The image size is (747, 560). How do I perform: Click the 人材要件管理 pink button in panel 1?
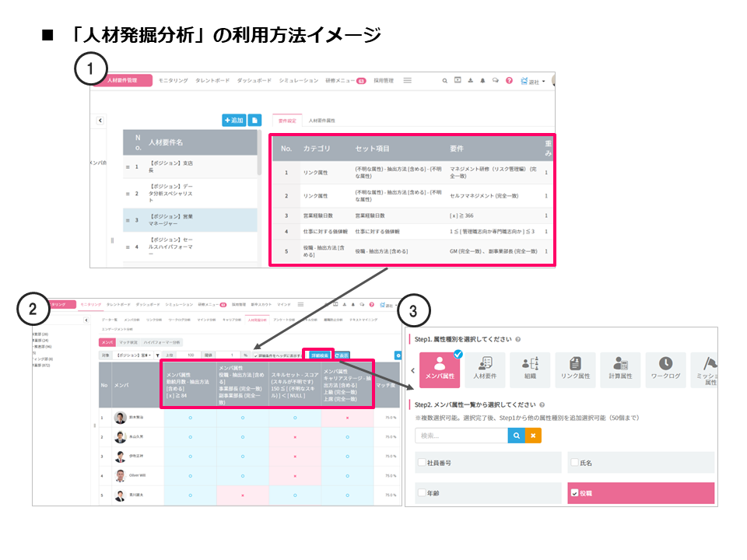point(122,80)
